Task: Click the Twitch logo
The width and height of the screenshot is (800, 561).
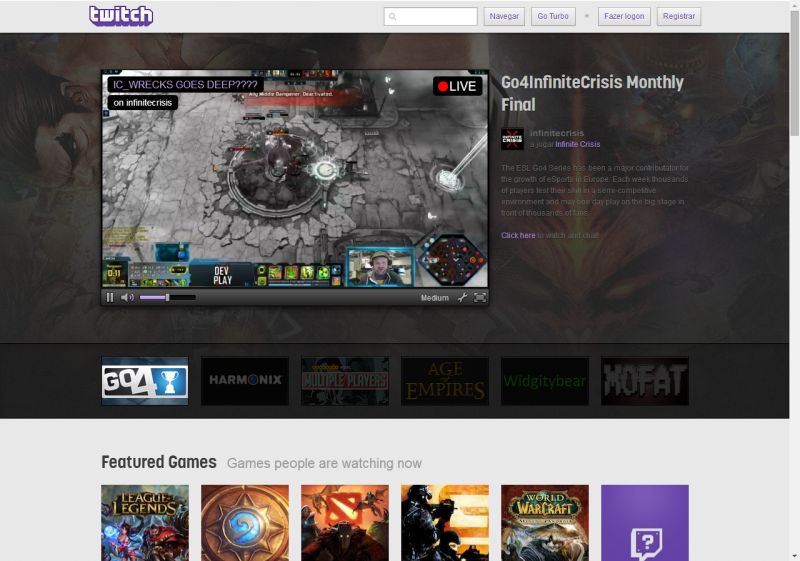Action: 121,16
